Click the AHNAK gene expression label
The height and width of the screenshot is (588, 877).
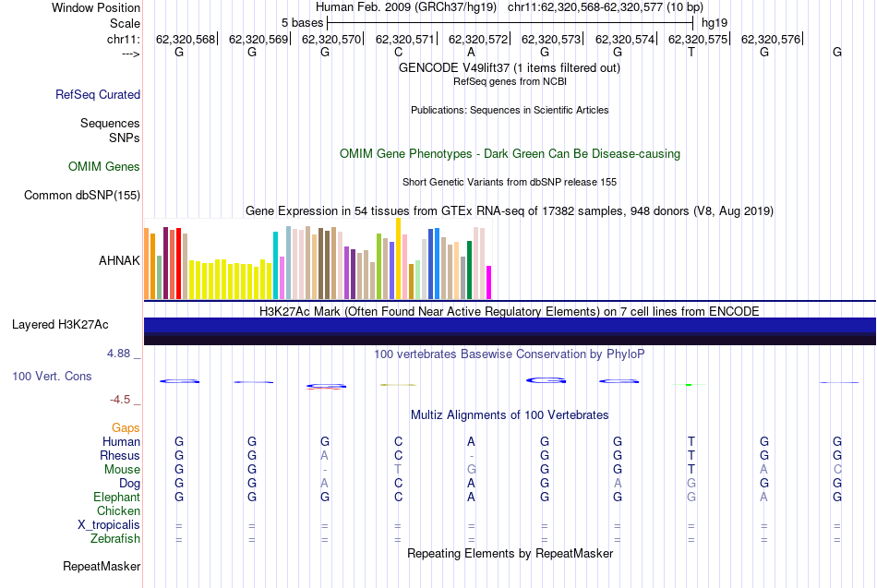point(119,260)
